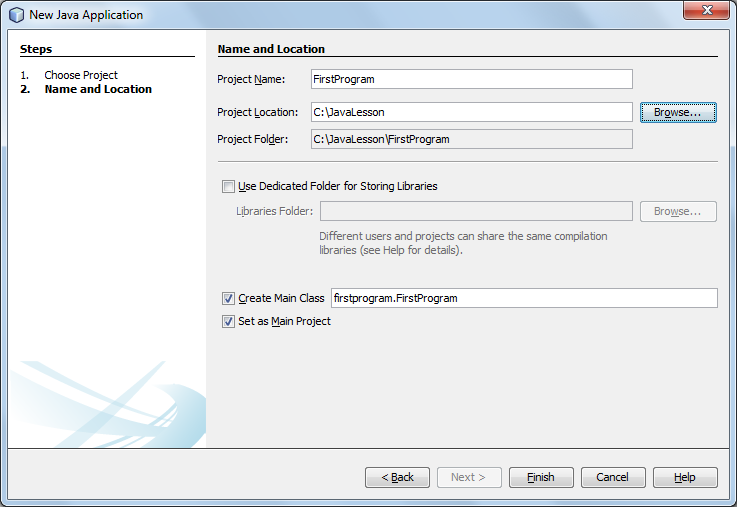
Task: Click the greyed-out Next button
Action: 469,477
